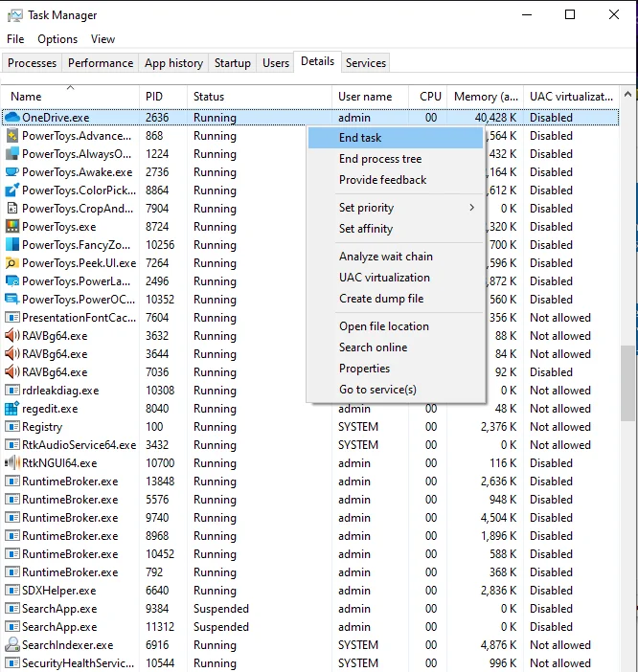Switch to the Services tab
Screen dimensions: 638x672
[x=366, y=63]
